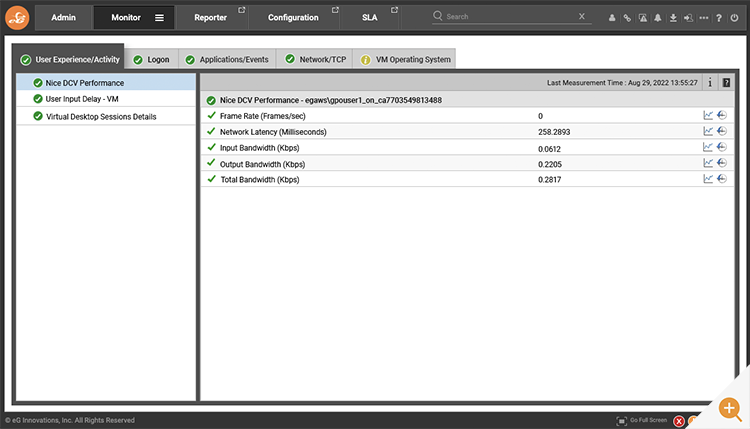This screenshot has height=429, width=750.
Task: Open graph for Frame Rate
Action: (708, 115)
